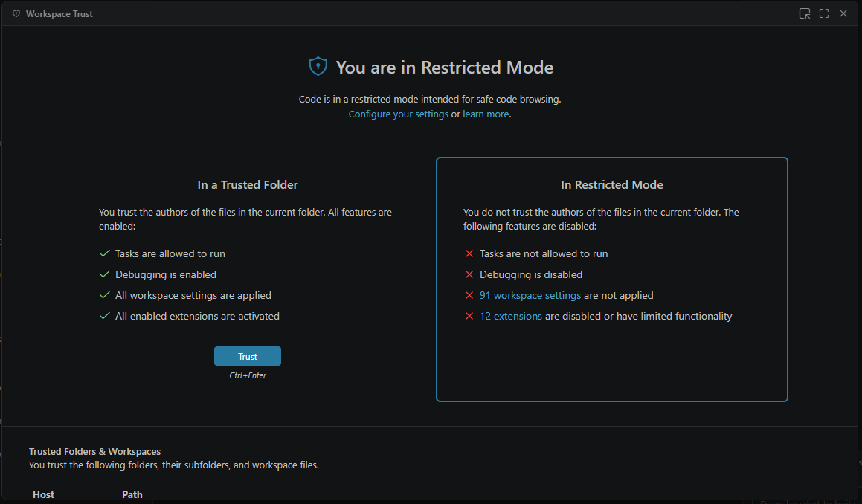Click the Debugging is disabled text
862x504 pixels.
point(531,274)
